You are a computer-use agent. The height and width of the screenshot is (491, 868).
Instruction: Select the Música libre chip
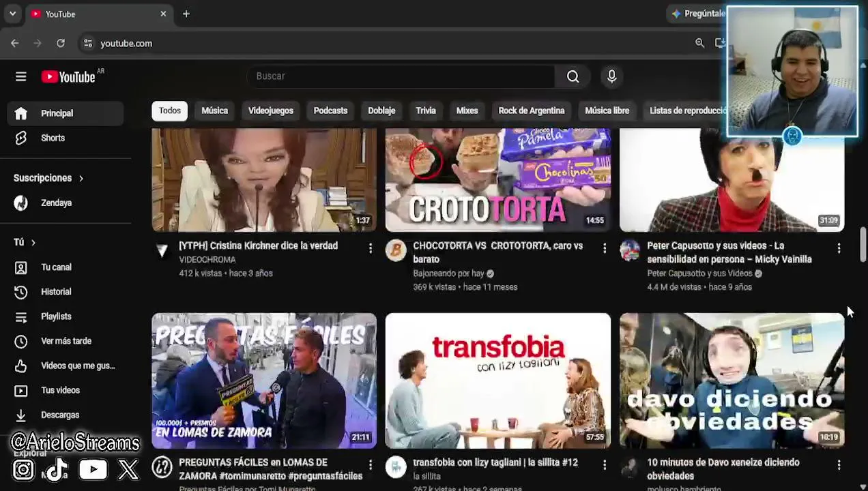click(x=607, y=110)
